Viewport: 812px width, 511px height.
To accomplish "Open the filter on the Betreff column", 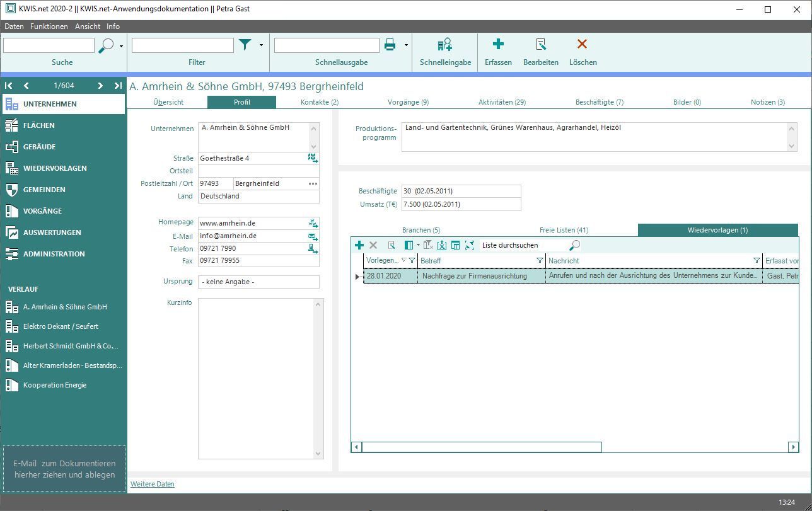I will [x=540, y=260].
